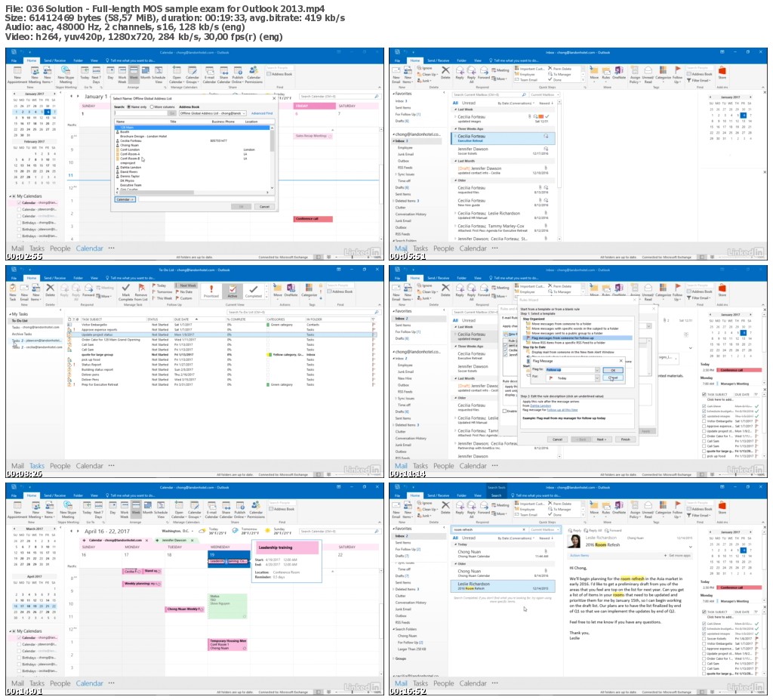
Task: Uncheck Calendar - chong in the 00:14:01 frame
Action: pyautogui.click(x=19, y=638)
